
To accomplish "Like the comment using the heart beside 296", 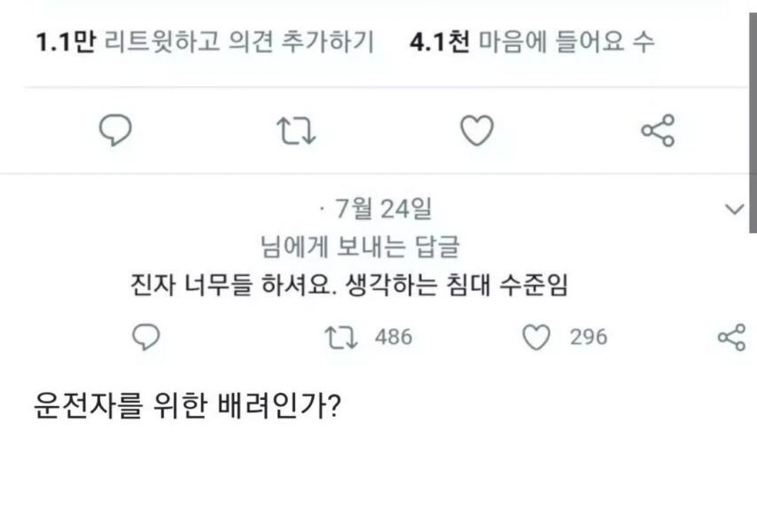I will 537,337.
